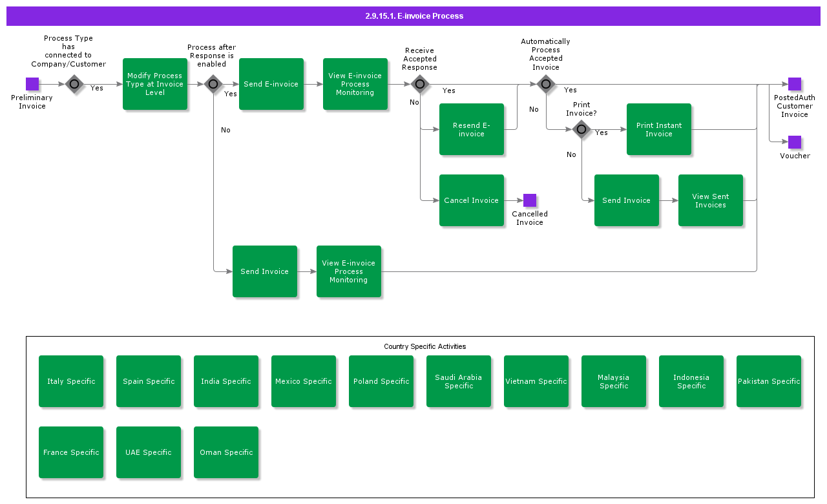Select the Pakistan Specific box

769,381
